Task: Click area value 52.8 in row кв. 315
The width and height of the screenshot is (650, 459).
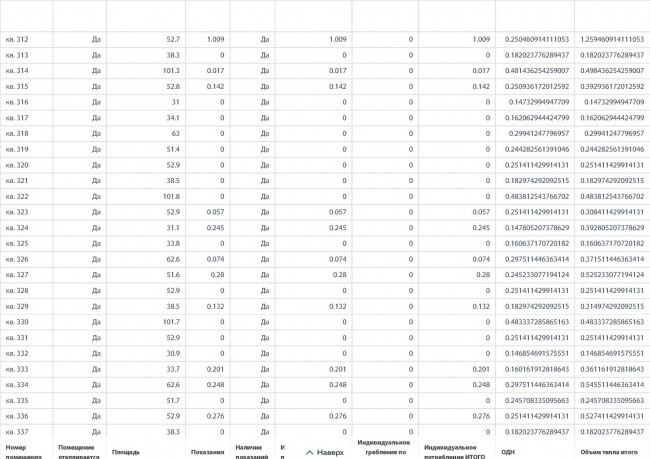Action: (x=173, y=87)
